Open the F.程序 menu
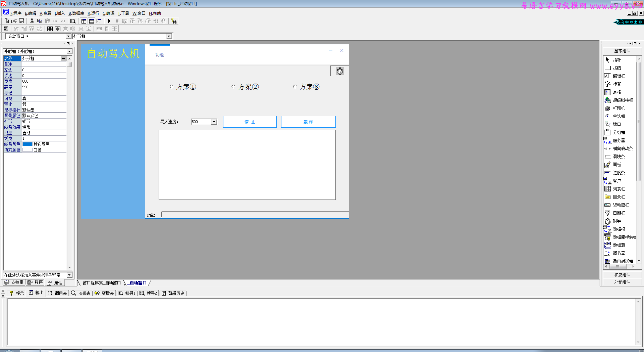 tap(15, 13)
